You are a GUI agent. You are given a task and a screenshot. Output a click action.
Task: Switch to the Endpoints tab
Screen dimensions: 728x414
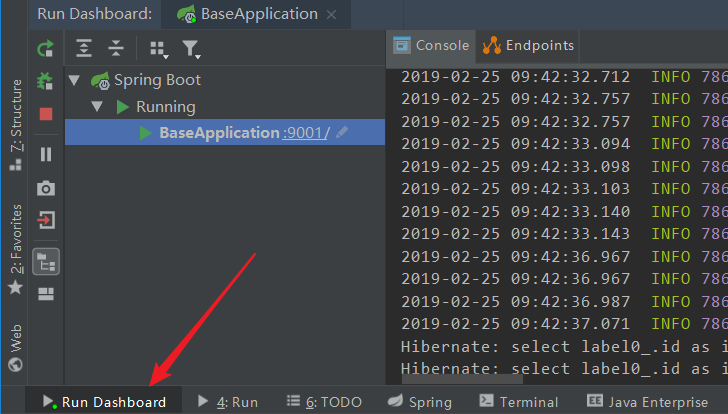pyautogui.click(x=529, y=45)
